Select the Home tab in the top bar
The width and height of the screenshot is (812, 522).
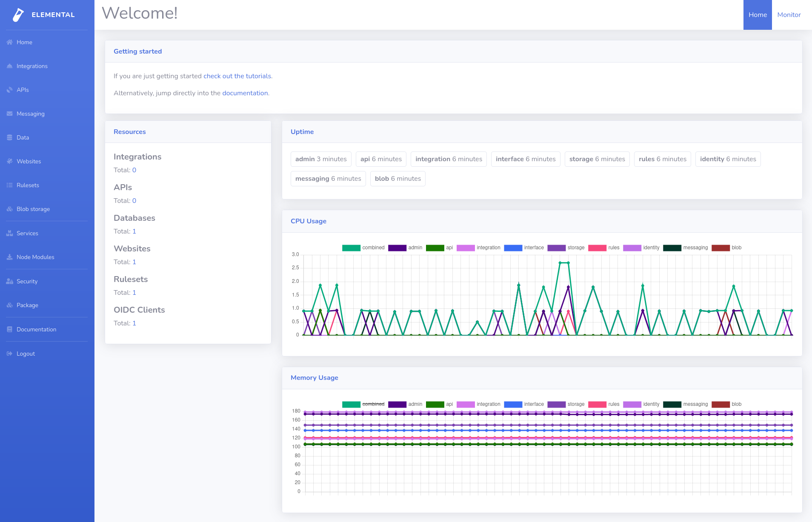[x=758, y=14]
